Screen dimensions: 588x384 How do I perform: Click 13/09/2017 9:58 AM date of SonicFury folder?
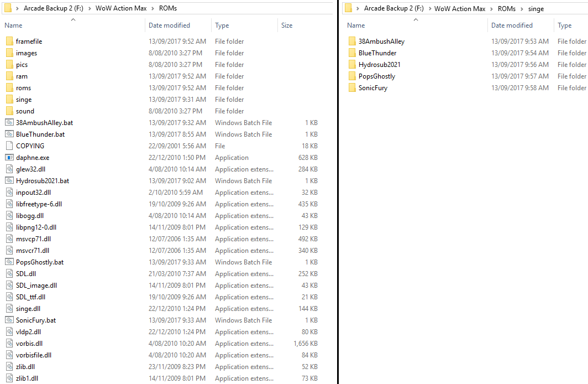[519, 87]
